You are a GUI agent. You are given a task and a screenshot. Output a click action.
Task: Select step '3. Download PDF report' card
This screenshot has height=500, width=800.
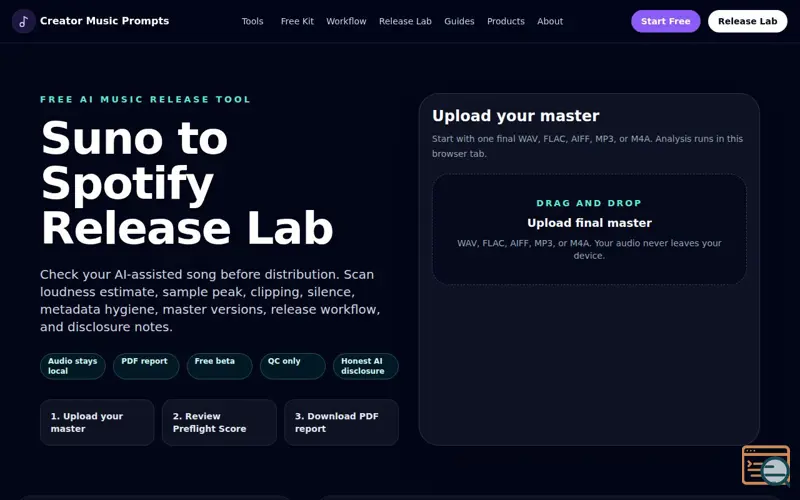click(x=341, y=422)
